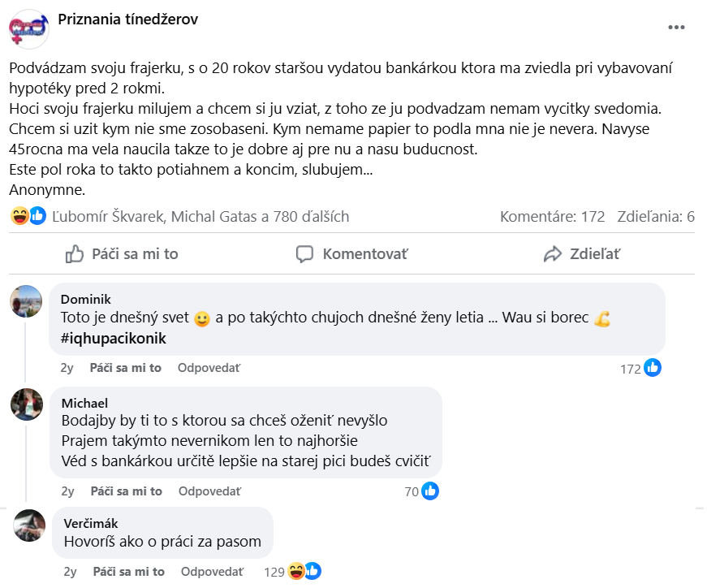The image size is (707, 588).
Task: Open the Priznania tínedžerov page name link
Action: click(127, 19)
